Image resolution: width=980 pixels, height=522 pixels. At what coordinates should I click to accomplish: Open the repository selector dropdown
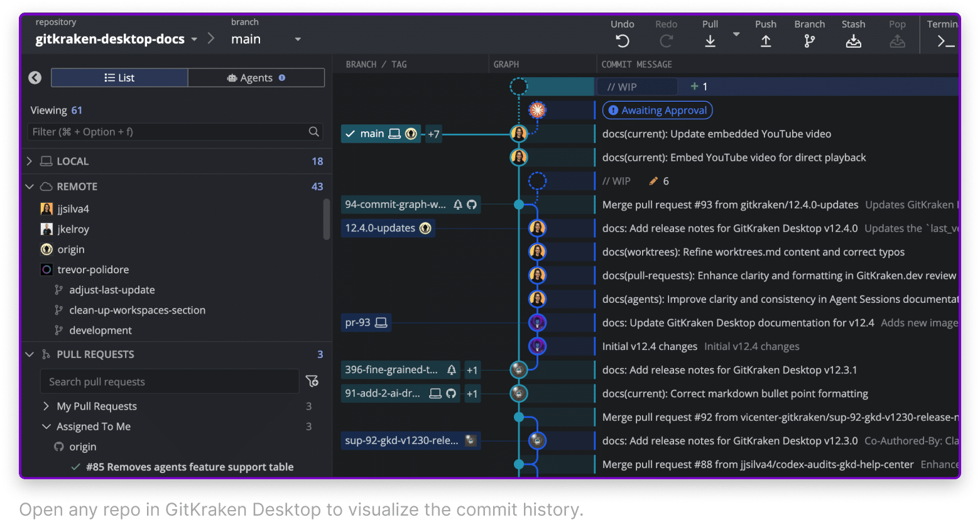click(x=194, y=40)
